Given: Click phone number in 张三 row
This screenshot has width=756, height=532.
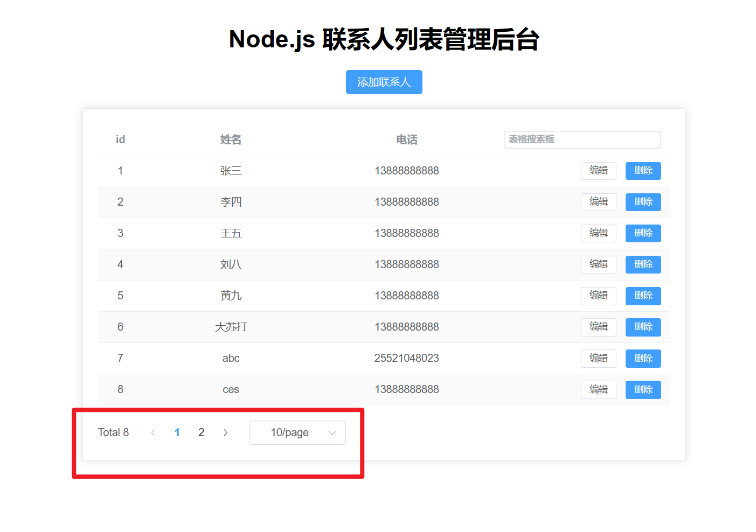Looking at the screenshot, I should [x=407, y=171].
